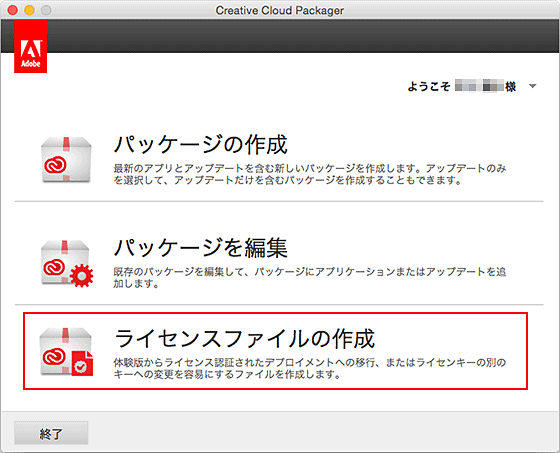Click the ようこそ welcome user label
This screenshot has width=560, height=453.
429,86
